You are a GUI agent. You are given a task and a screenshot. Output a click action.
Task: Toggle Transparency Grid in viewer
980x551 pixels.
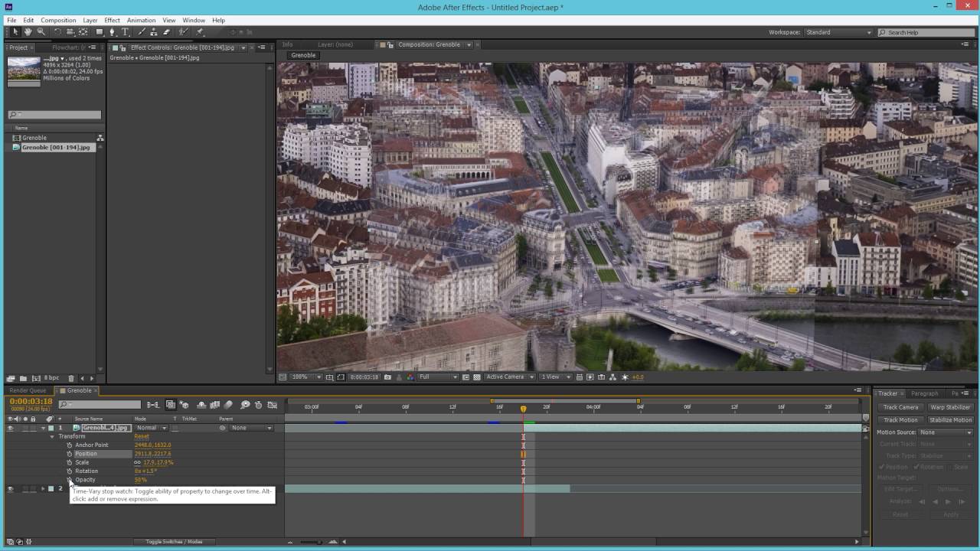(x=477, y=377)
